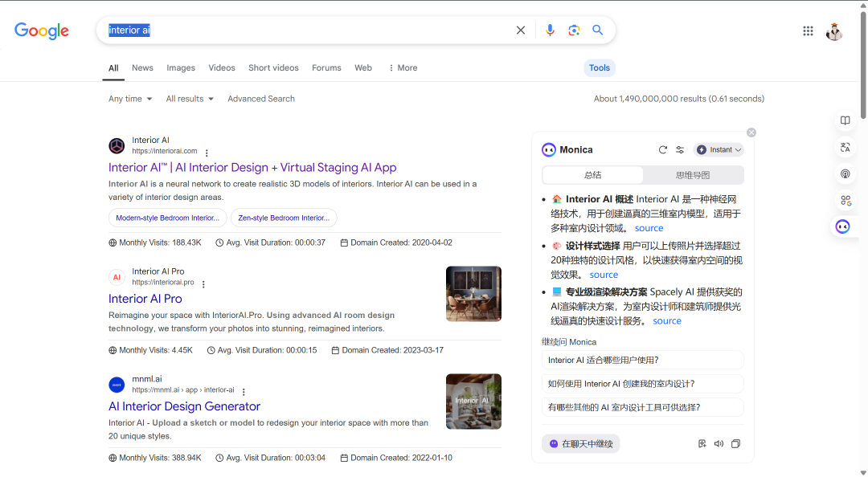The height and width of the screenshot is (477, 868).
Task: Start voice search with microphone icon
Action: (550, 31)
